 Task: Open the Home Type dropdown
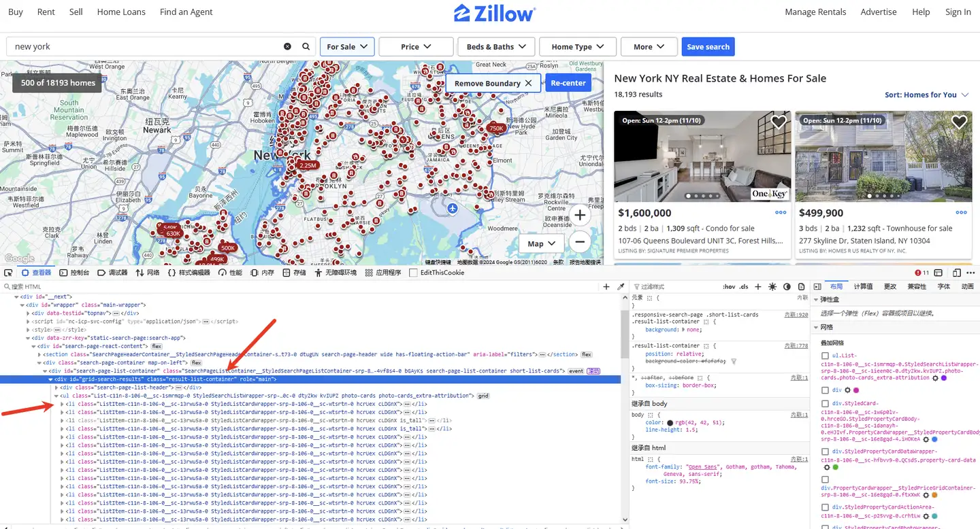[578, 47]
